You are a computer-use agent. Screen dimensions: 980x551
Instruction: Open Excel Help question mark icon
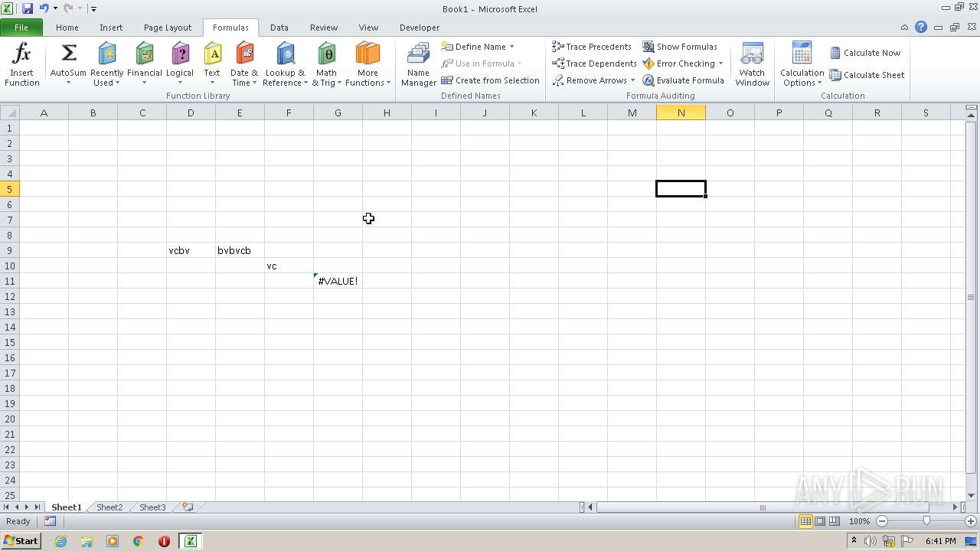coord(921,27)
